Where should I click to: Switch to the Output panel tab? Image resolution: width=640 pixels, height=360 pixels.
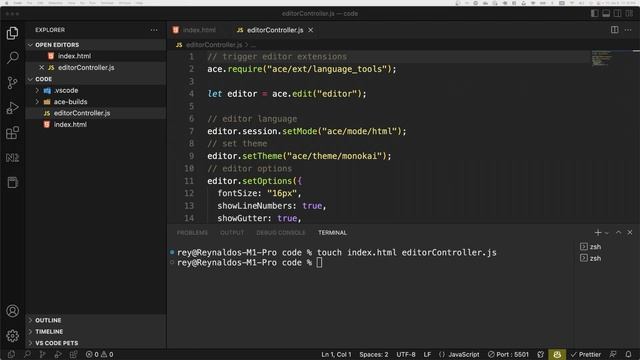click(232, 233)
